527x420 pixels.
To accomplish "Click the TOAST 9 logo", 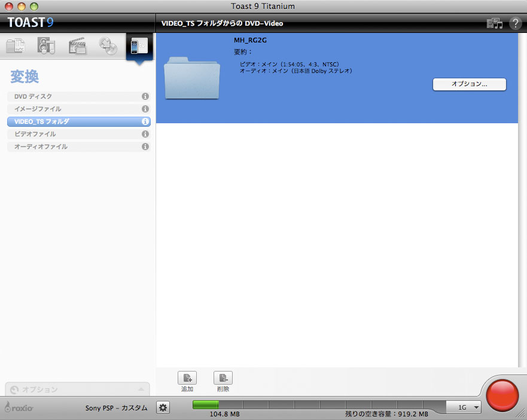I will pyautogui.click(x=31, y=23).
